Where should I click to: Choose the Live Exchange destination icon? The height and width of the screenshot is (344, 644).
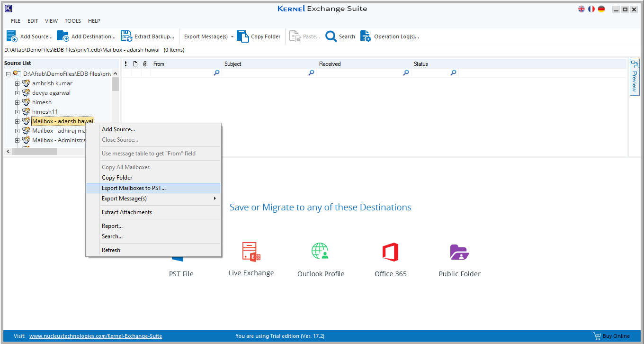point(251,252)
